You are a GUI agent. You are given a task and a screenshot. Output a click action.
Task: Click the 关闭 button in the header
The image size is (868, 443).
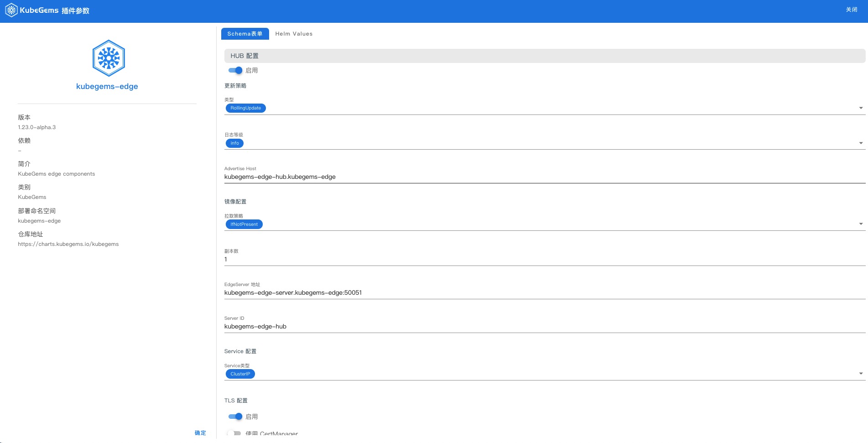[x=852, y=10]
